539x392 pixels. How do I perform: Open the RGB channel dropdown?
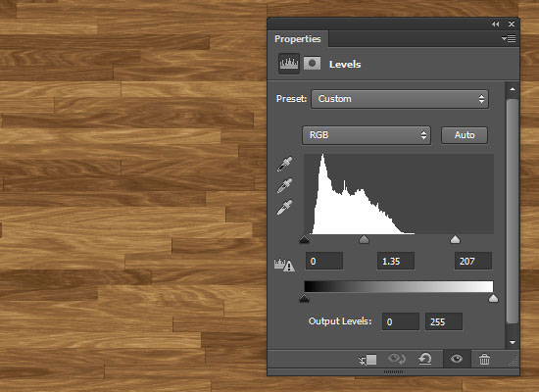coord(367,135)
